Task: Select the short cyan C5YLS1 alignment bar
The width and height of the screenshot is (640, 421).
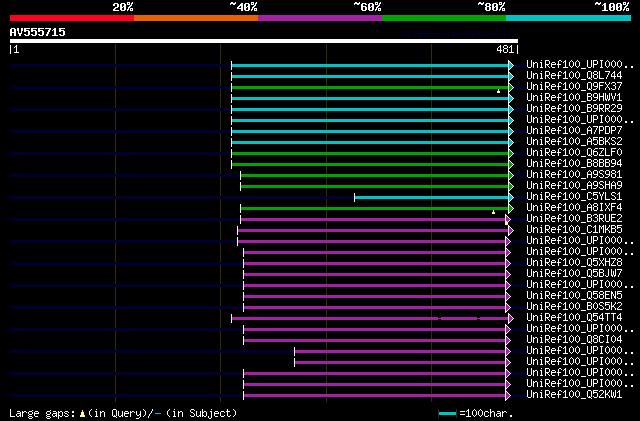Action: [432, 197]
